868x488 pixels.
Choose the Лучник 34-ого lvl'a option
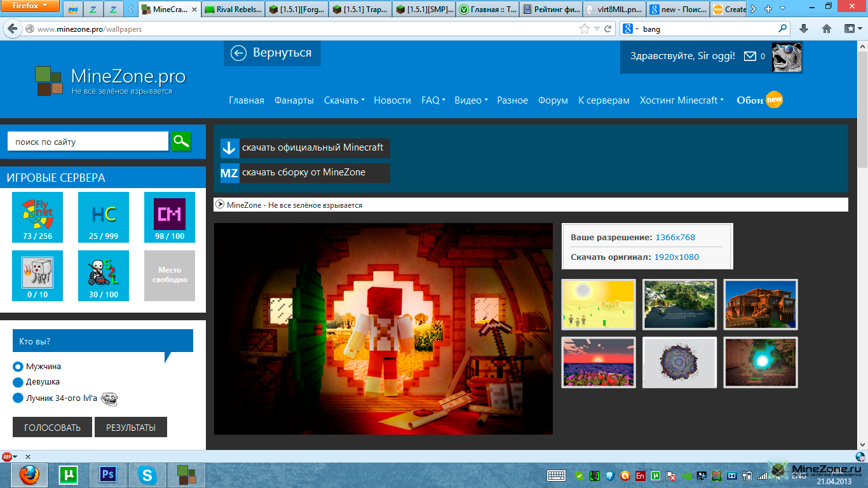18,398
